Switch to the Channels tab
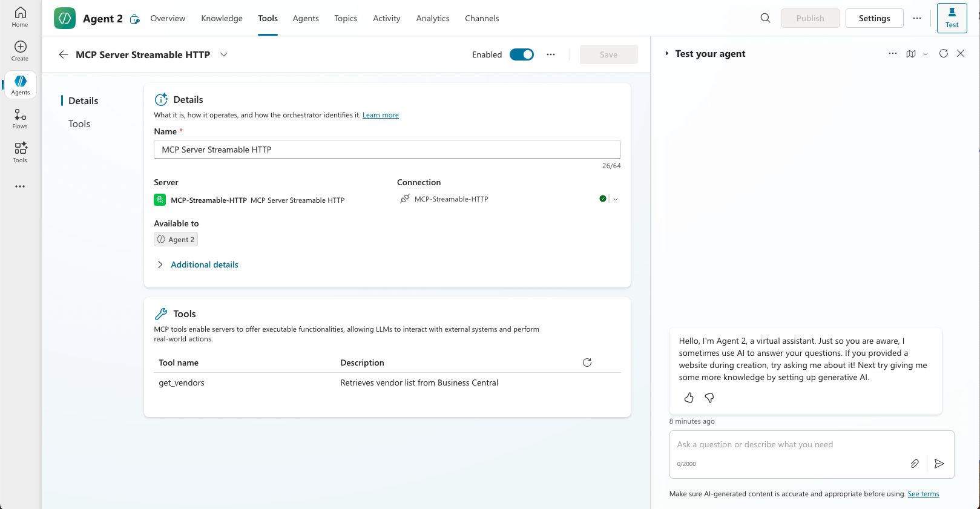 click(x=482, y=18)
